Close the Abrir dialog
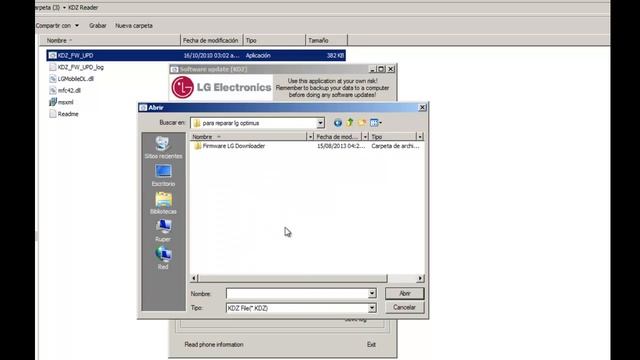Viewport: 640px width, 360px height. pos(422,107)
